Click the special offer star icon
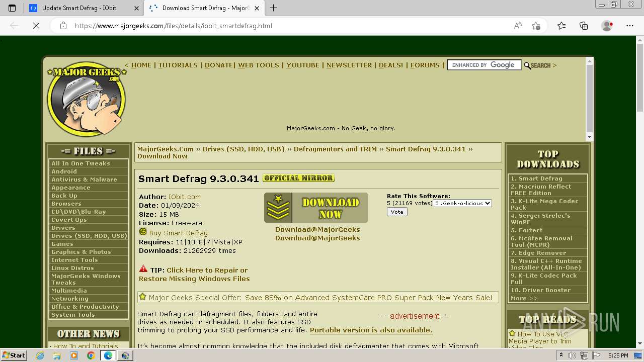The height and width of the screenshot is (362, 644). coord(143,297)
